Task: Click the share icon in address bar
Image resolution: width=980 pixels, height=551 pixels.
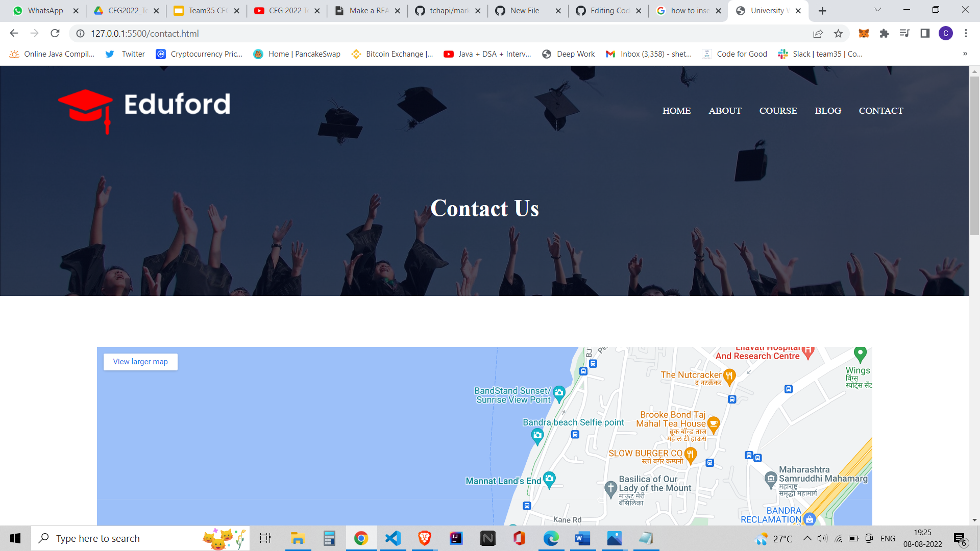Action: point(818,33)
